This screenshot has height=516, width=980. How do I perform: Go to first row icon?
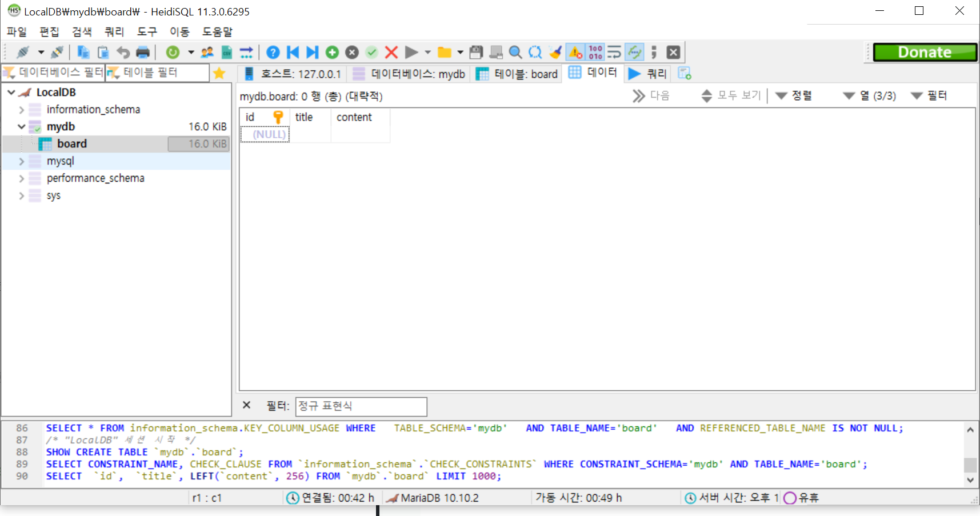coord(293,53)
